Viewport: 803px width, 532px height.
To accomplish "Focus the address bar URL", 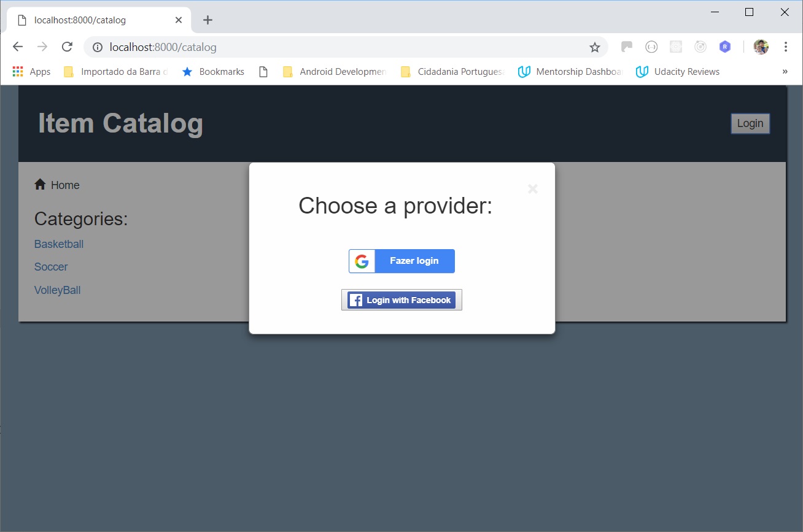I will click(x=163, y=47).
